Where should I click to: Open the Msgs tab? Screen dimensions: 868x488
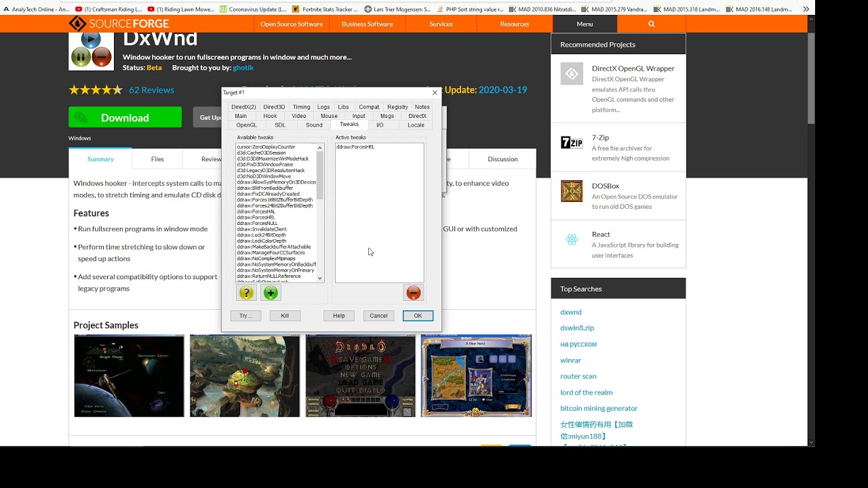click(x=387, y=116)
